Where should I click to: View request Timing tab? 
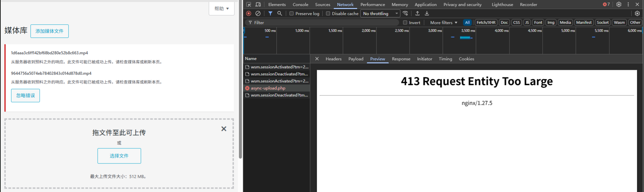tap(445, 59)
